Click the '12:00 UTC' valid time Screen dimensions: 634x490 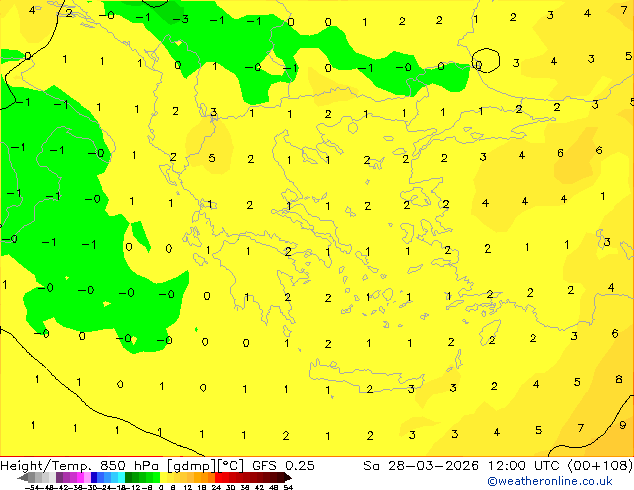point(526,466)
